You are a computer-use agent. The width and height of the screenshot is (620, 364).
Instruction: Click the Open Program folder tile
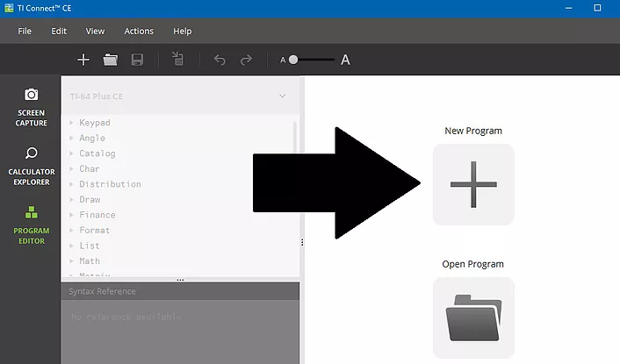(x=473, y=318)
